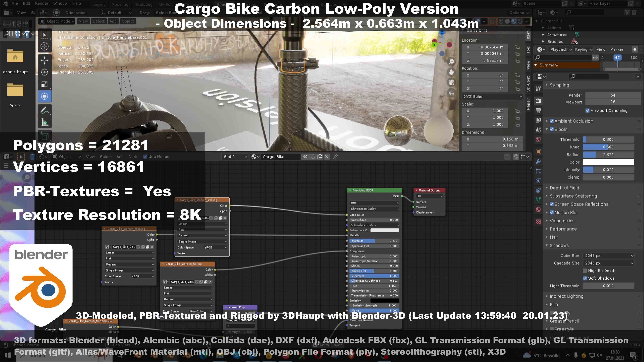This screenshot has height=362, width=644.
Task: Disable Screen Space Reflections
Action: (x=552, y=204)
